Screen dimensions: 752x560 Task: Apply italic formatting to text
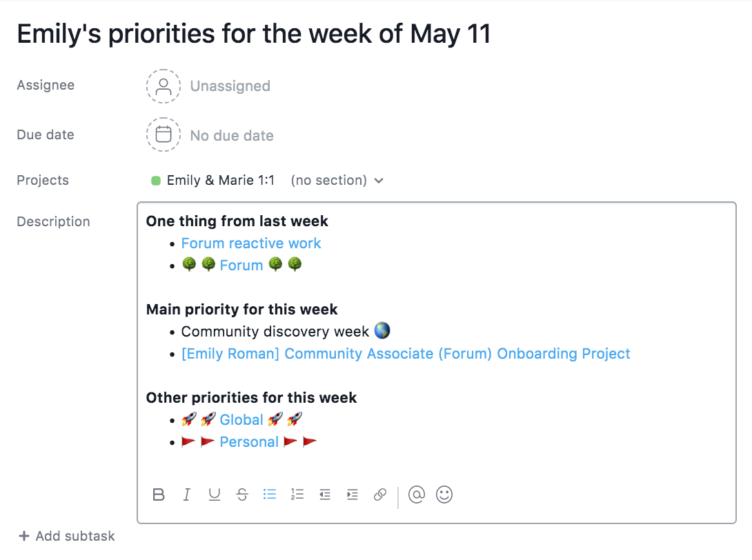pyautogui.click(x=186, y=494)
